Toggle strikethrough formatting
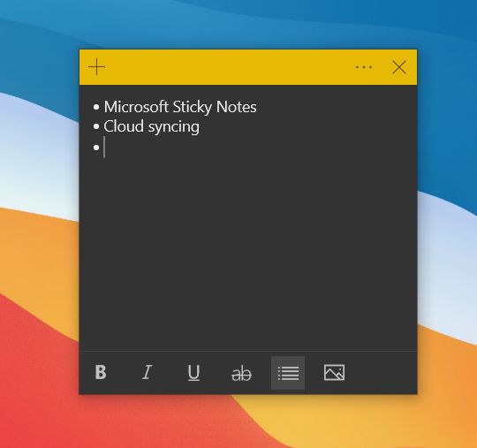This screenshot has height=448, width=477. (x=241, y=373)
